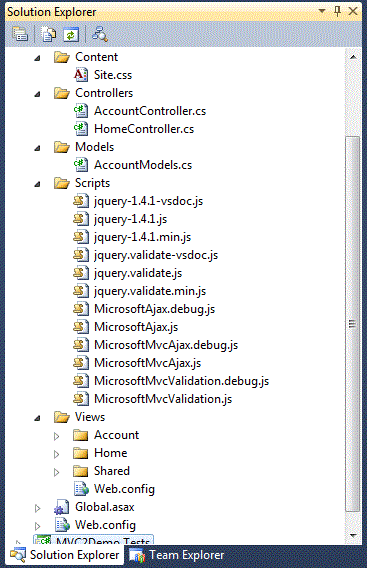Click the Global.asax file icon
Screen dimensions: 367x568
pos(62,507)
